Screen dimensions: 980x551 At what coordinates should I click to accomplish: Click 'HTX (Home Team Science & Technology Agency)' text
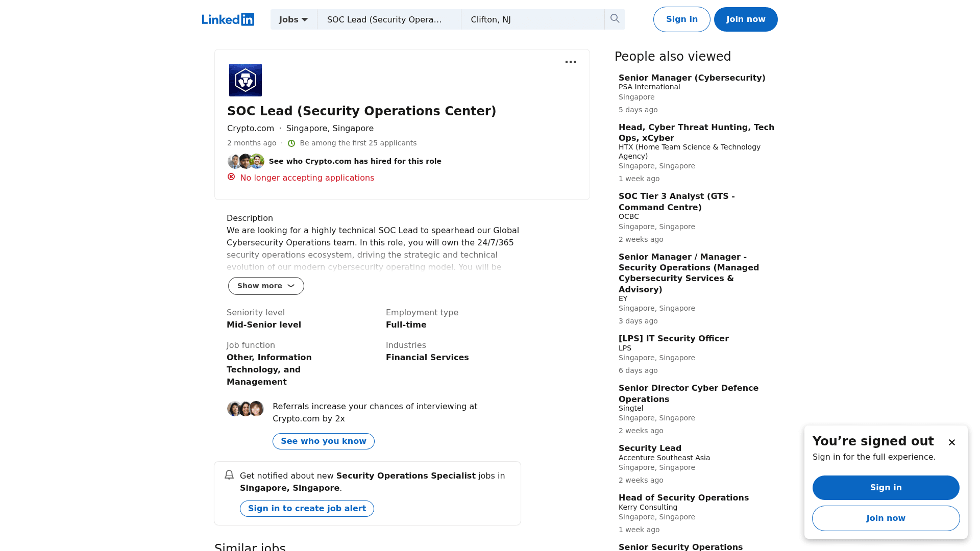click(x=690, y=152)
